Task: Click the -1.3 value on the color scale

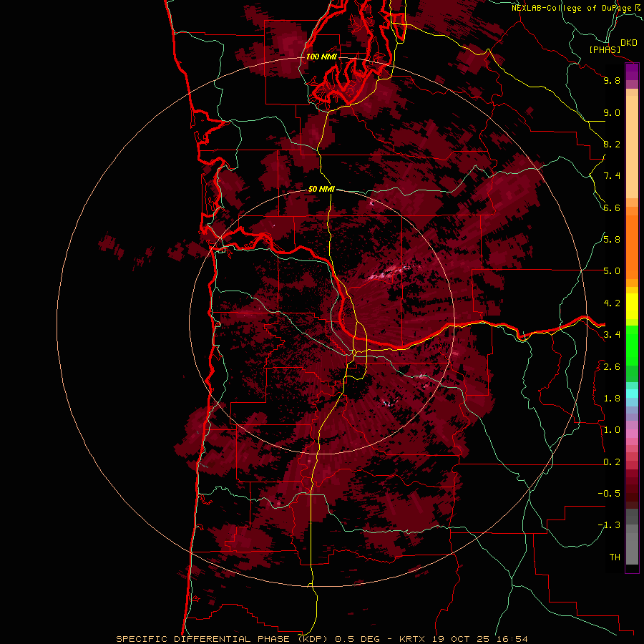Action: (x=609, y=525)
